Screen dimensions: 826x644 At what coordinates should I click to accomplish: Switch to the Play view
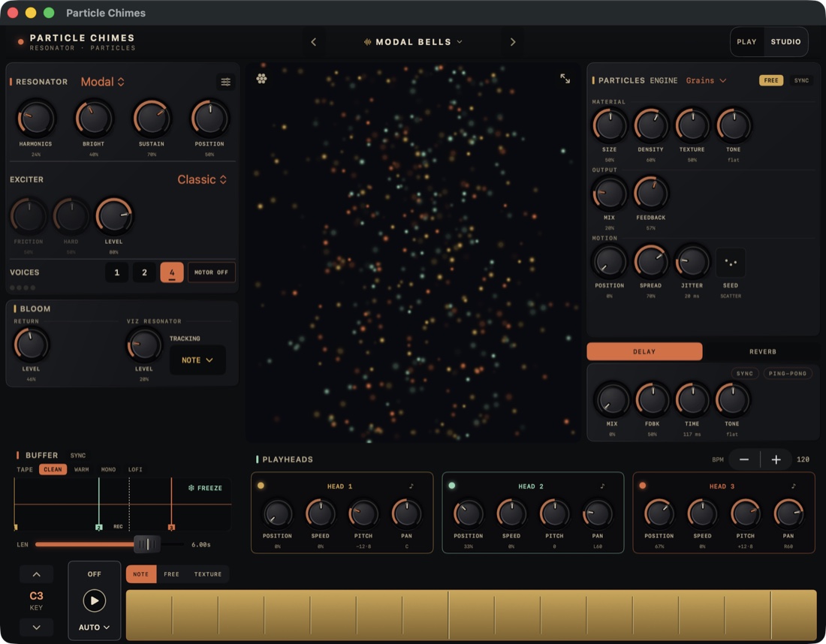(746, 41)
